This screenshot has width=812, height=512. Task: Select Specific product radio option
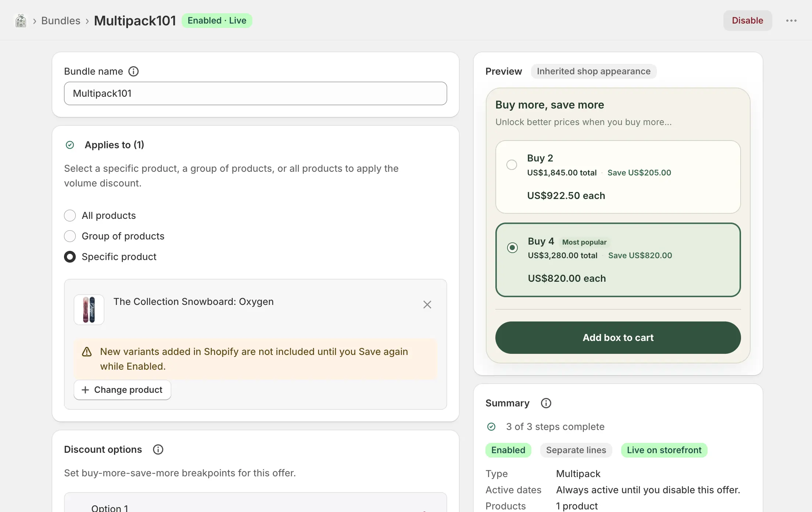point(70,257)
